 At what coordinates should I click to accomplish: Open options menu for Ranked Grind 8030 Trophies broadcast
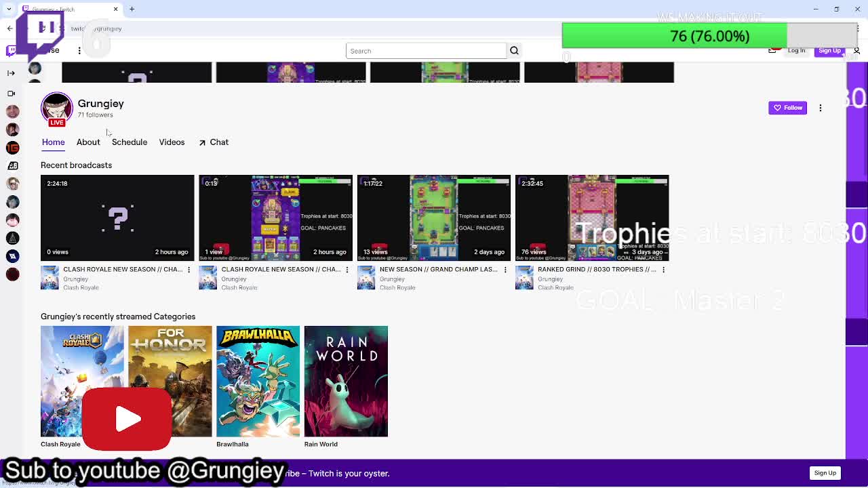(663, 270)
